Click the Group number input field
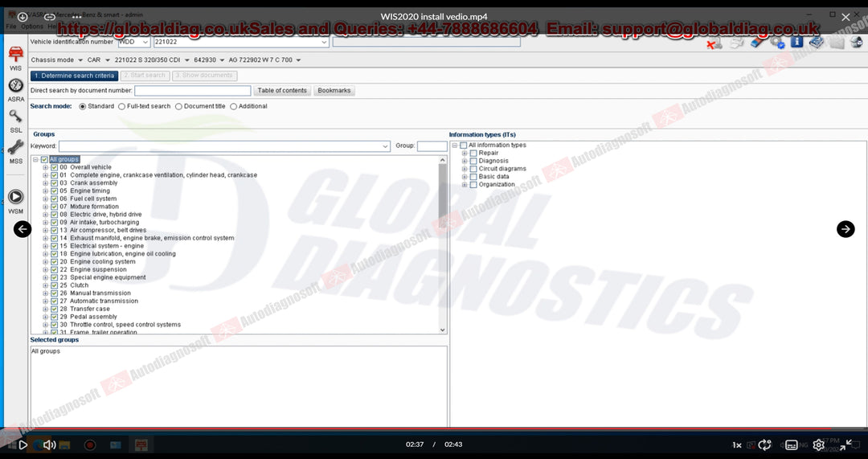Screen dimensions: 868x459 (x=432, y=146)
